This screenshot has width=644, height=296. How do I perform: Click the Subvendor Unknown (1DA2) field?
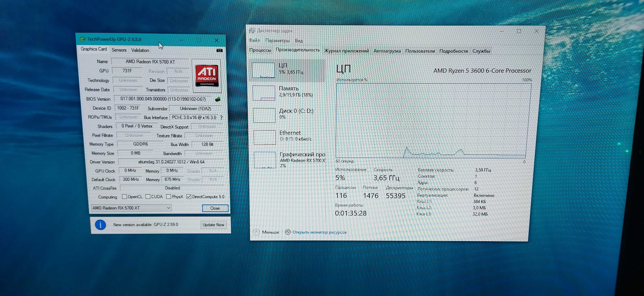pyautogui.click(x=195, y=109)
